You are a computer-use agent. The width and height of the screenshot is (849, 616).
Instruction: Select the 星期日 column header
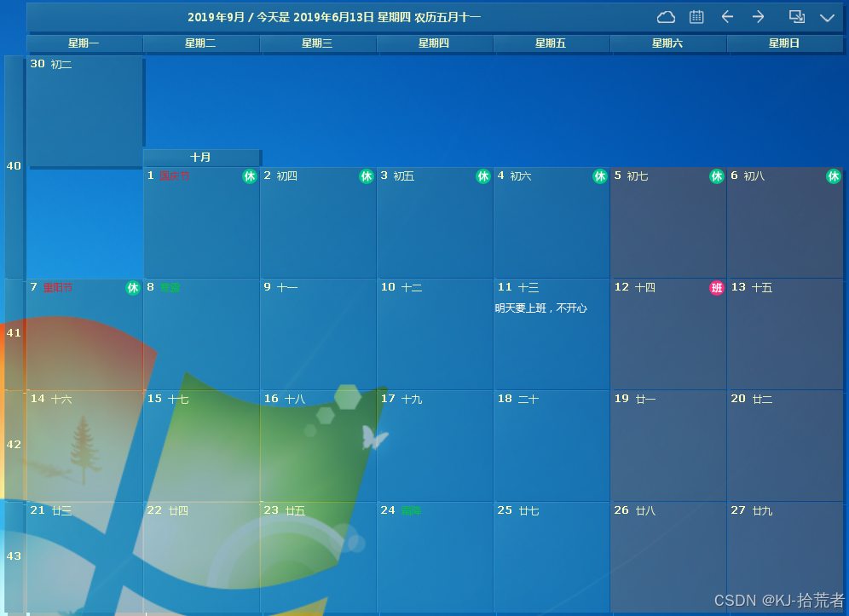[784, 43]
